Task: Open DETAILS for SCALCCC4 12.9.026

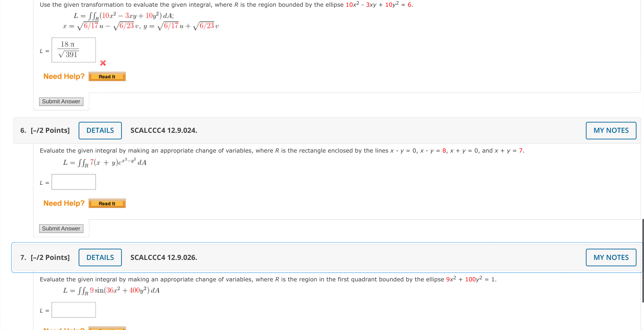Action: [x=100, y=257]
